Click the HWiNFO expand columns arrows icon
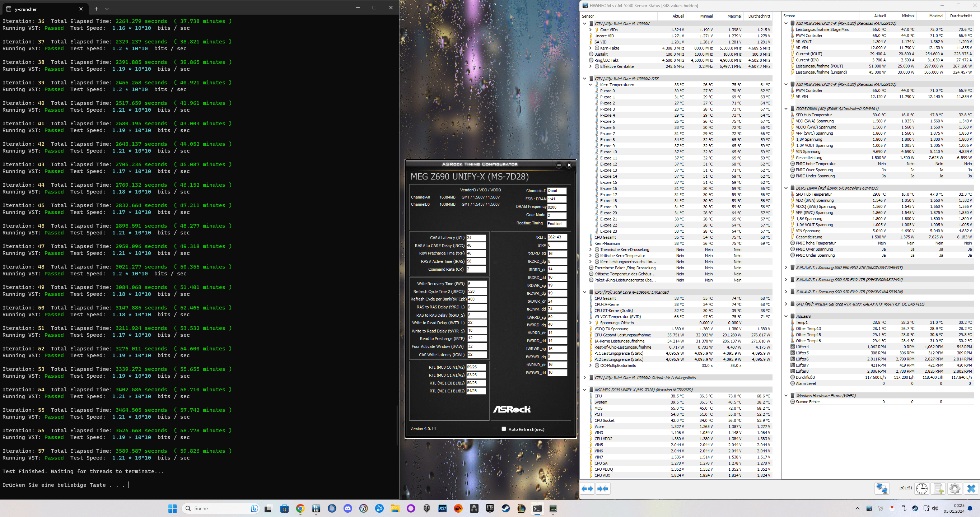Image resolution: width=980 pixels, height=517 pixels. point(587,489)
